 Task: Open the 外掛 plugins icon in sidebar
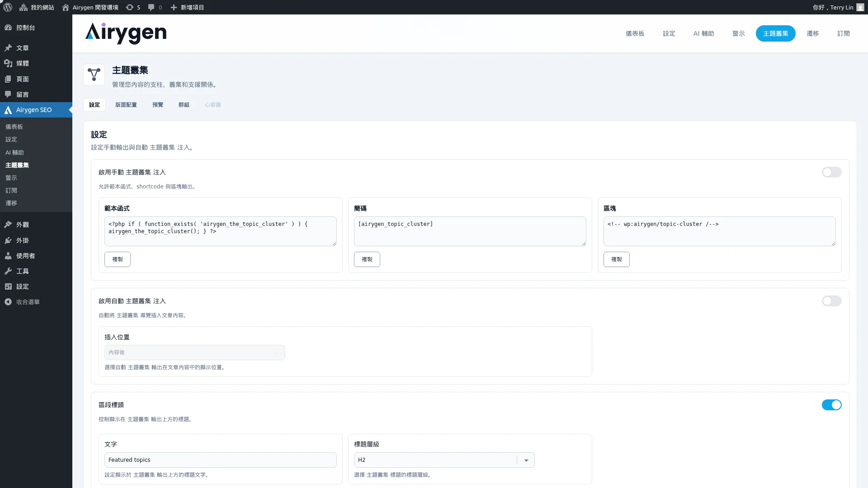8,240
